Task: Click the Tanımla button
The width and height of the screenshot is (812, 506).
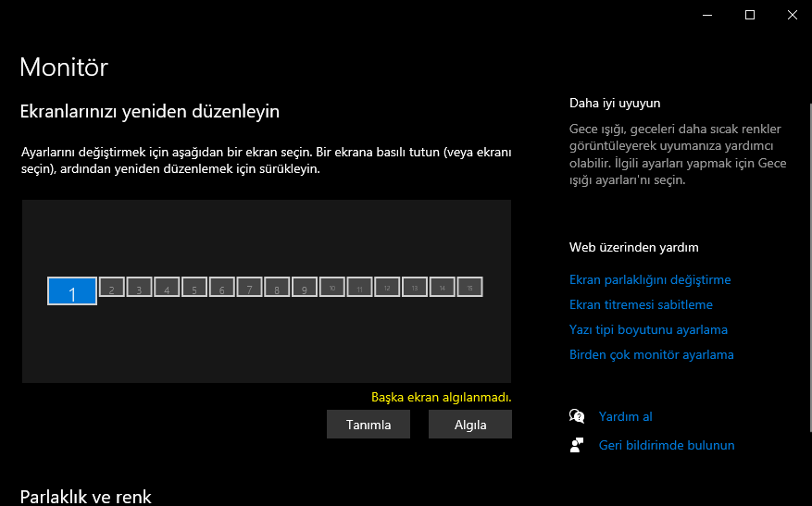Action: pyautogui.click(x=369, y=425)
